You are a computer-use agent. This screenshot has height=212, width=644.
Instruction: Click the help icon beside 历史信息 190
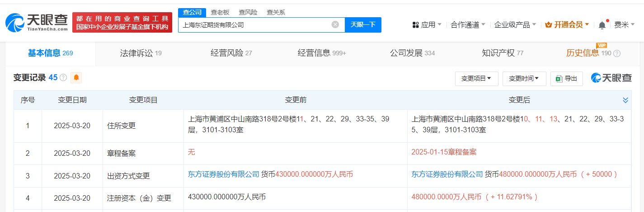617,53
